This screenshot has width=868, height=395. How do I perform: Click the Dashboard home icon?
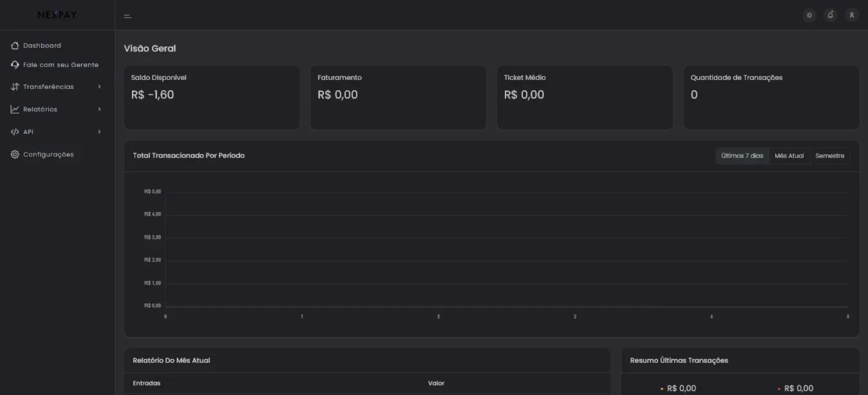[x=15, y=46]
